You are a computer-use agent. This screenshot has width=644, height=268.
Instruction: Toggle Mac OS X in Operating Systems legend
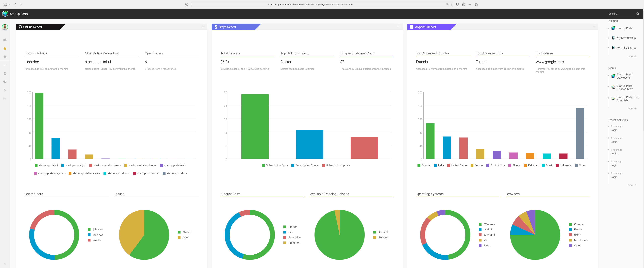(487, 235)
